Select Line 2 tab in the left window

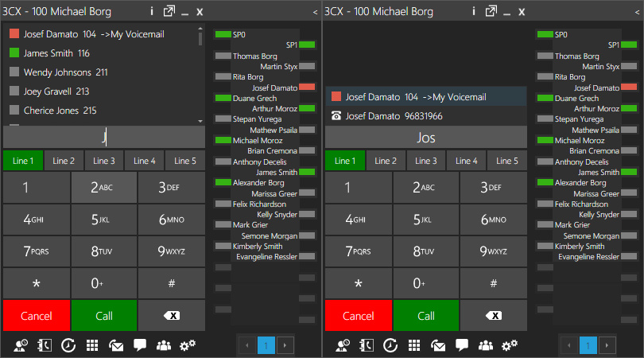tap(64, 161)
